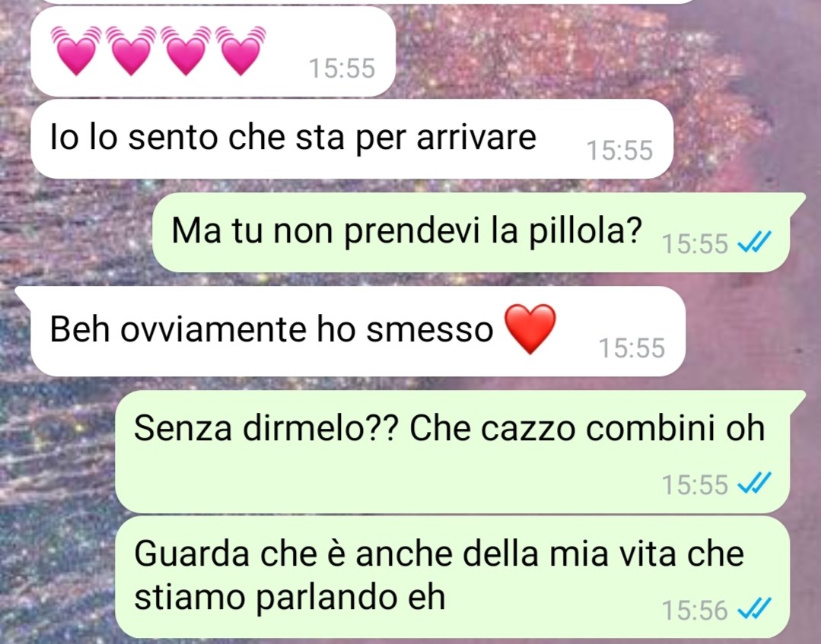Tap blue read ticks on 'Ma tu non prendevi' message

[754, 243]
